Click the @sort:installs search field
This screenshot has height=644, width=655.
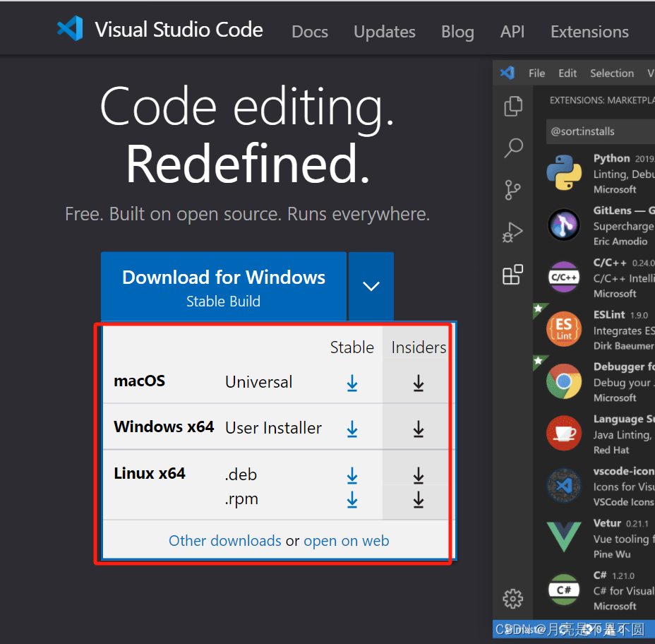pos(600,131)
